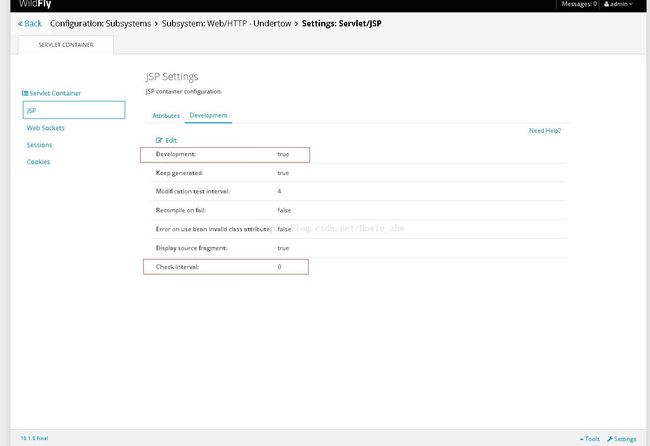Click the Back chevron icon
Screen dimensions: 650x446
(20, 23)
